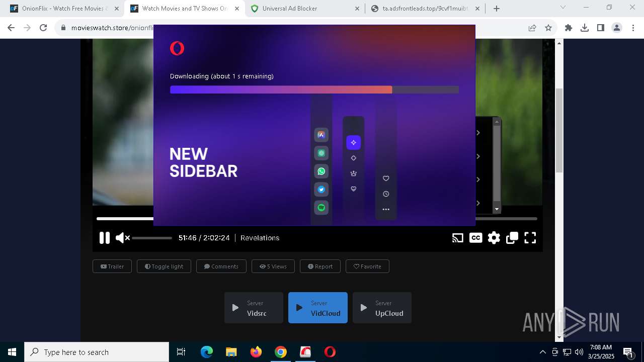Share this page icon
The width and height of the screenshot is (644, 362).
tap(532, 28)
